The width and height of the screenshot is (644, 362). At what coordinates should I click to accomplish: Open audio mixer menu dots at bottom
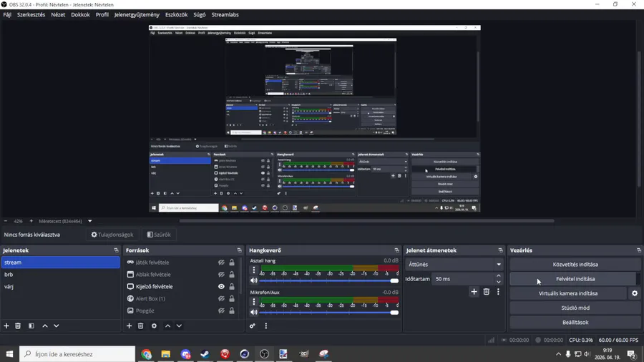[265, 326]
